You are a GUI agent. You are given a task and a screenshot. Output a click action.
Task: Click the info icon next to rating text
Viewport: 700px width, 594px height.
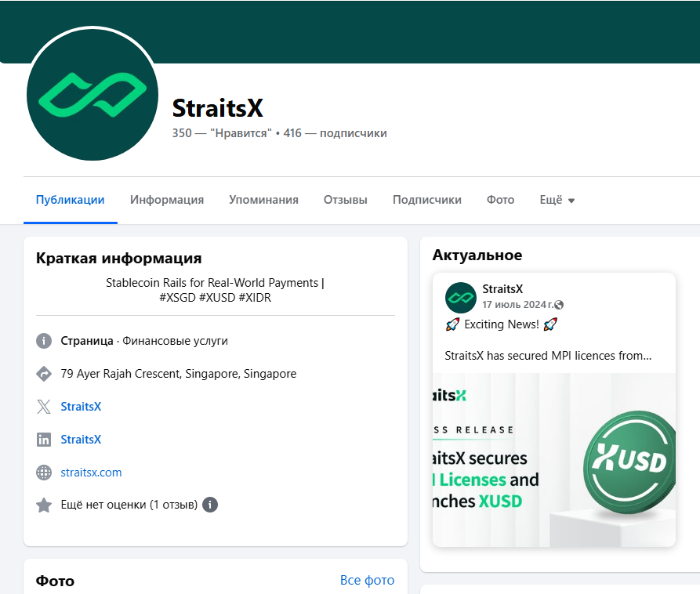[210, 505]
